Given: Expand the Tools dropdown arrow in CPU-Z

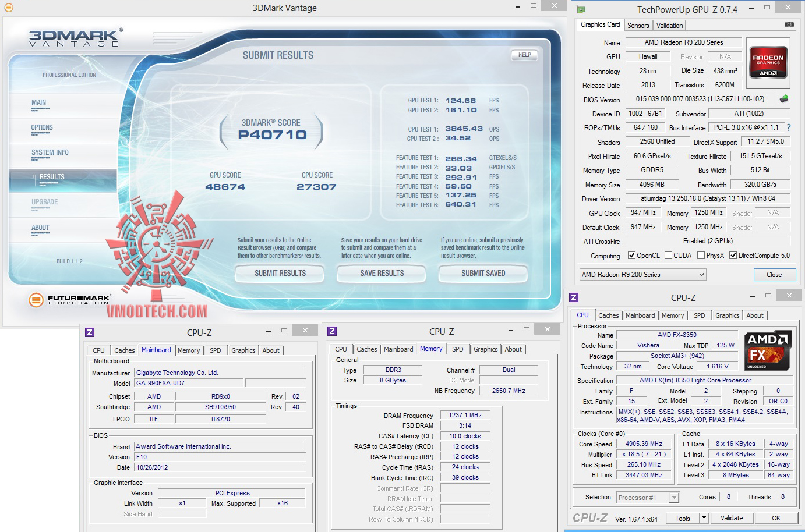Looking at the screenshot, I should point(704,518).
